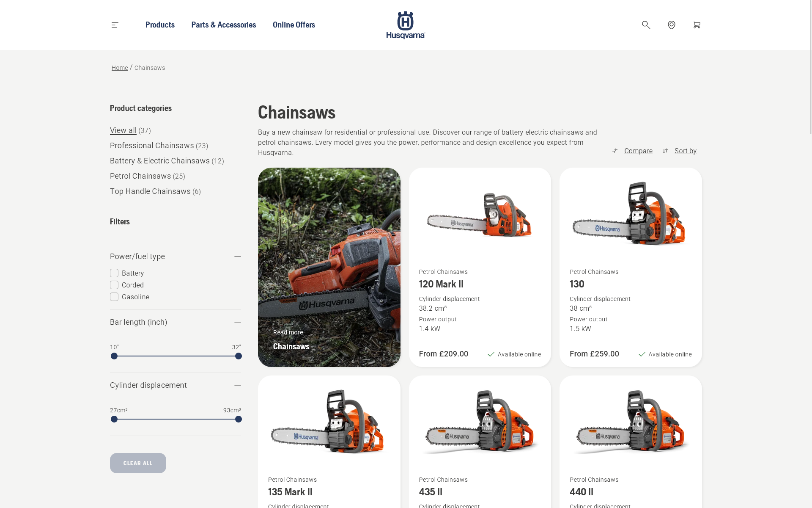Viewport: 812px width, 508px height.
Task: Click the 130 product title
Action: click(577, 284)
